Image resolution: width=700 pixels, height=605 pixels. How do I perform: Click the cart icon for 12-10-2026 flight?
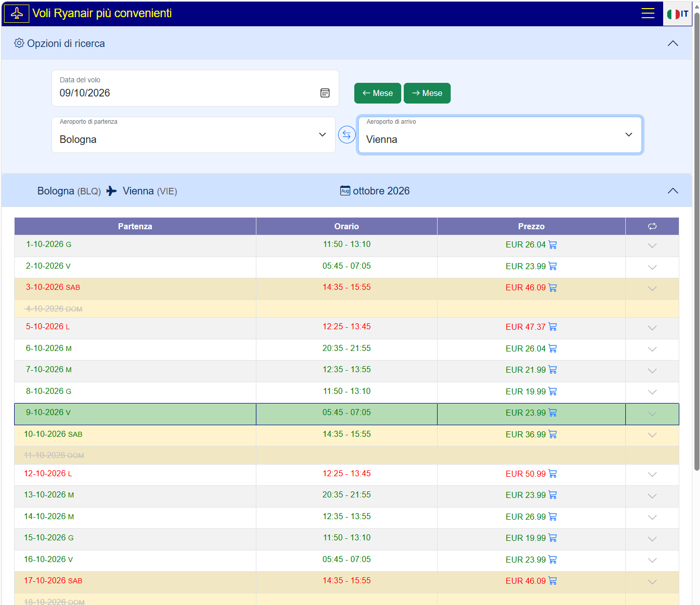pos(553,474)
